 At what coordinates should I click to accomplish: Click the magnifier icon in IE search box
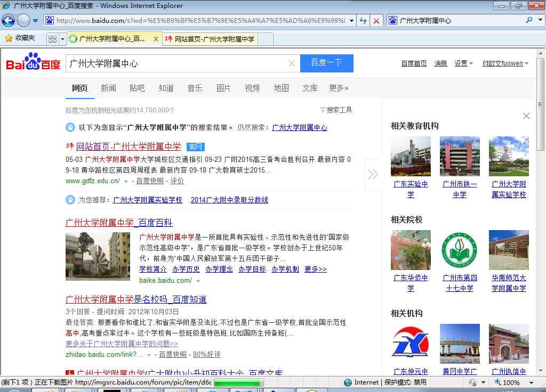pyautogui.click(x=529, y=21)
